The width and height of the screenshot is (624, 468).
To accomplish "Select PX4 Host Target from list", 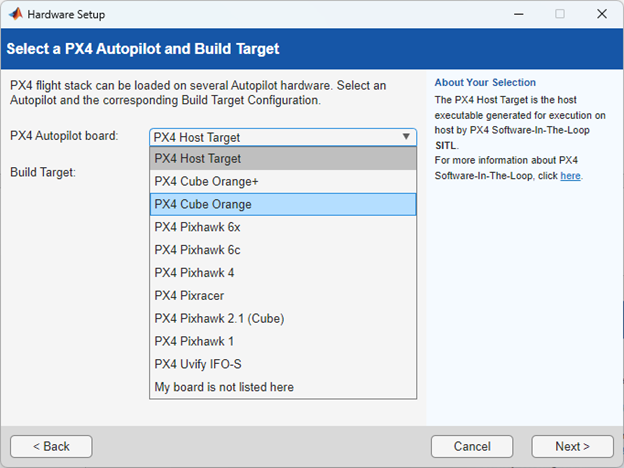I will click(x=282, y=158).
